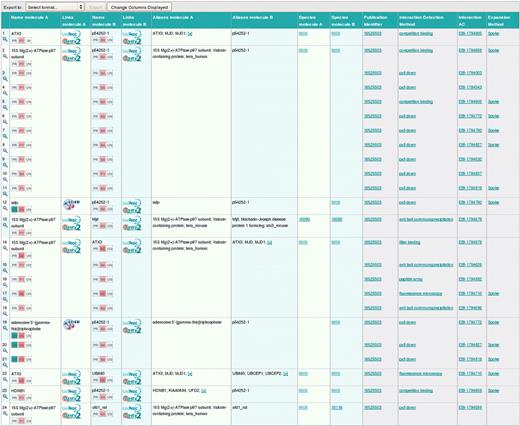Click Interaction Detection Method column header
This screenshot has width=520, height=426.
(421, 21)
